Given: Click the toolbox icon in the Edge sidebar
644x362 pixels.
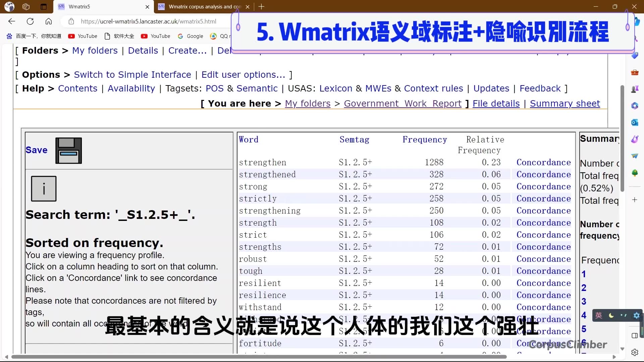Looking at the screenshot, I should pos(635,73).
